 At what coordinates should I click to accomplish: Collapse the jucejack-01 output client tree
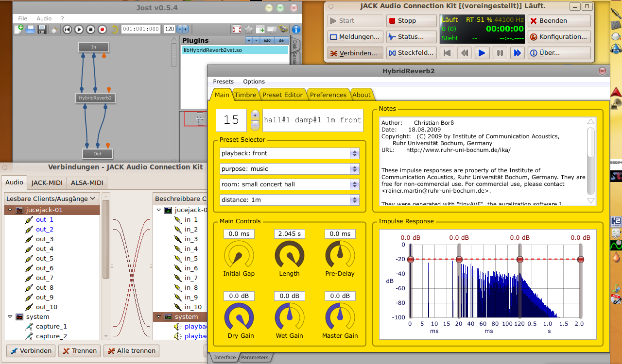coord(10,210)
